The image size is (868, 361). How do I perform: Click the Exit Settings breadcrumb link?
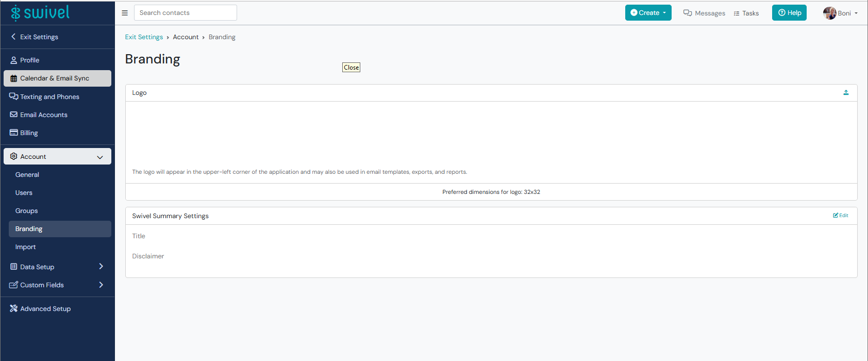(144, 37)
